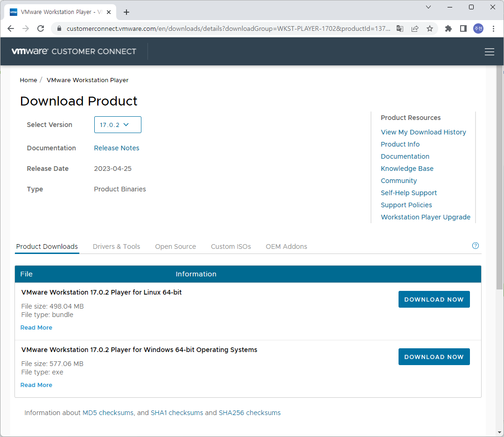Switch to Open Source tab

tap(175, 247)
